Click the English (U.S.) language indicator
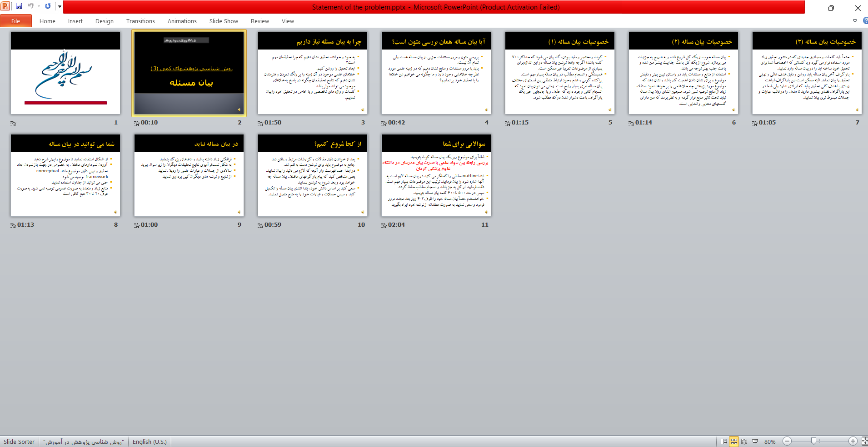Image resolution: width=868 pixels, height=447 pixels. [x=150, y=442]
